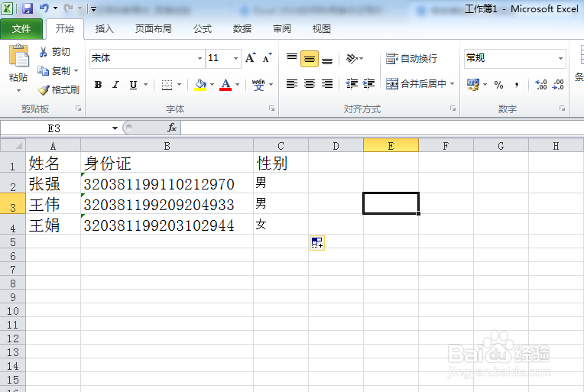Customize the Quick Access Toolbar dropdown
The width and height of the screenshot is (584, 392).
pyautogui.click(x=93, y=9)
